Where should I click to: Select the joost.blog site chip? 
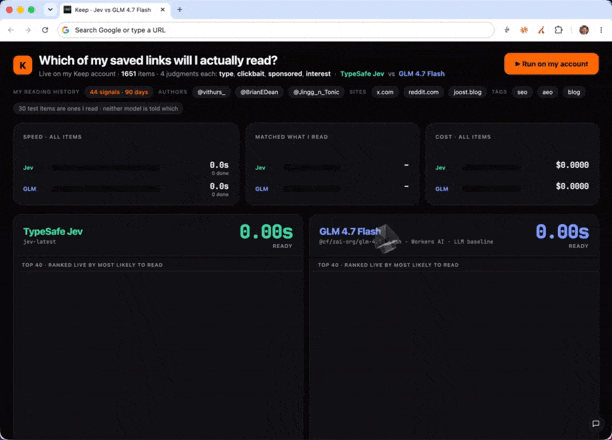click(467, 92)
